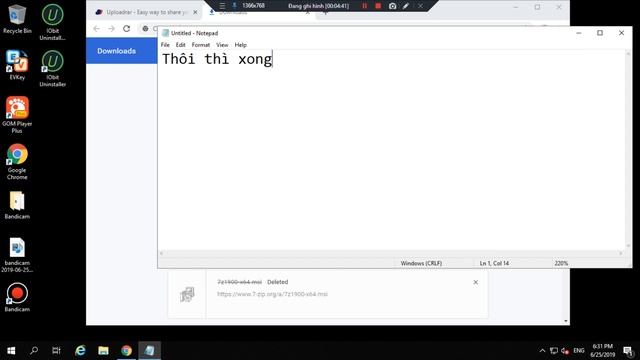Switch to the Uploadrar tab in Chrome
This screenshot has height=360, width=640.
pyautogui.click(x=145, y=12)
